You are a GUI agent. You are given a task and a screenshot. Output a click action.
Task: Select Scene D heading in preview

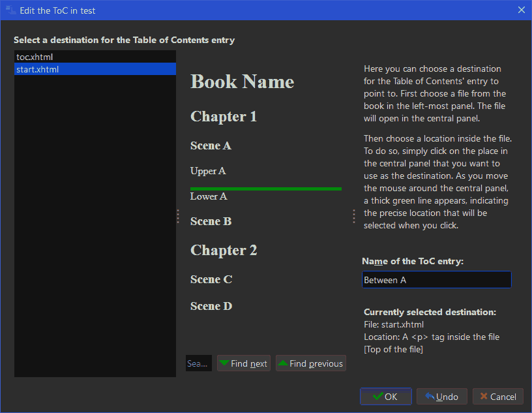[211, 307]
